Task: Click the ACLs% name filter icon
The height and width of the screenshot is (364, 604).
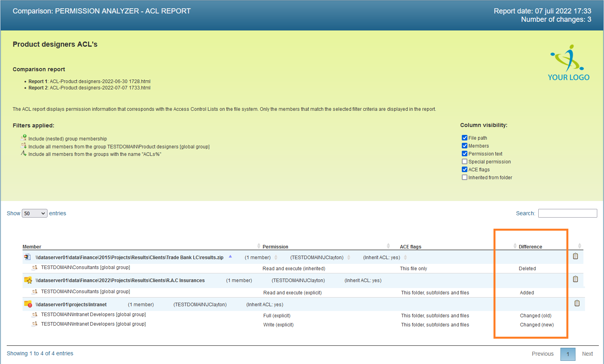Action: [x=24, y=153]
